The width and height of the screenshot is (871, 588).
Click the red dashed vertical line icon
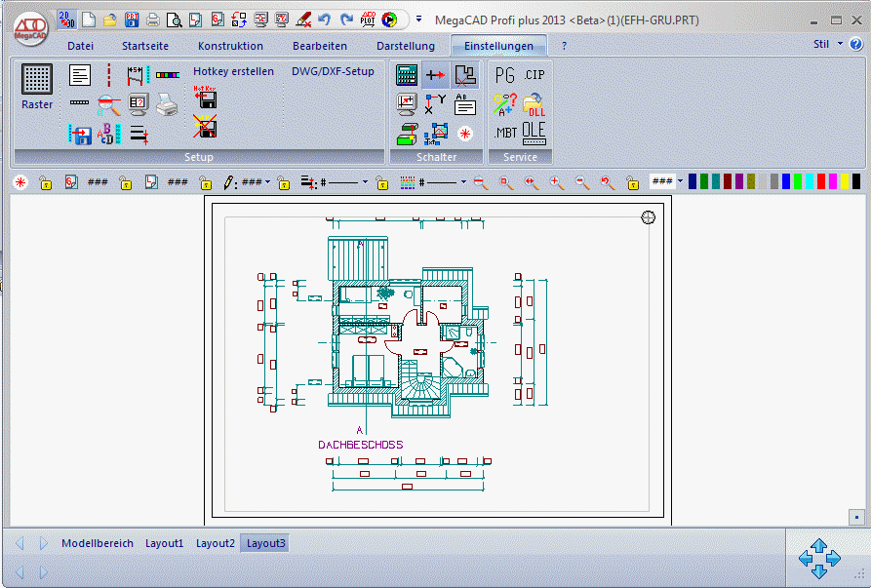coord(109,75)
